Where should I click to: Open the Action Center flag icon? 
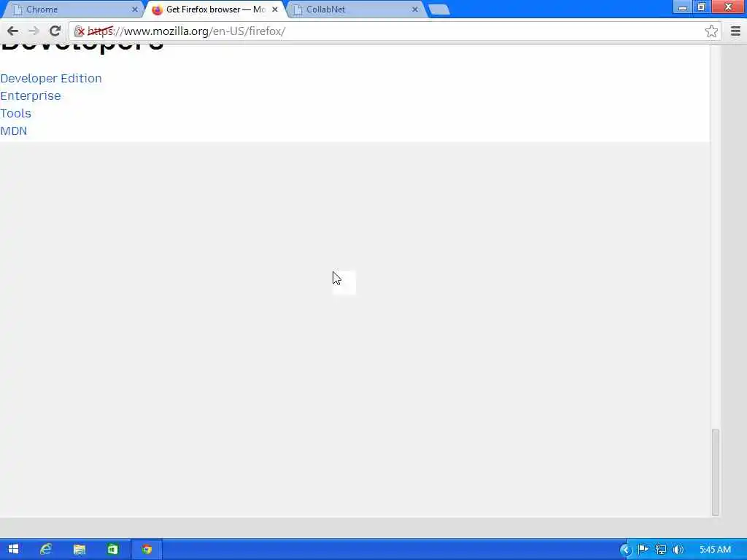[643, 550]
